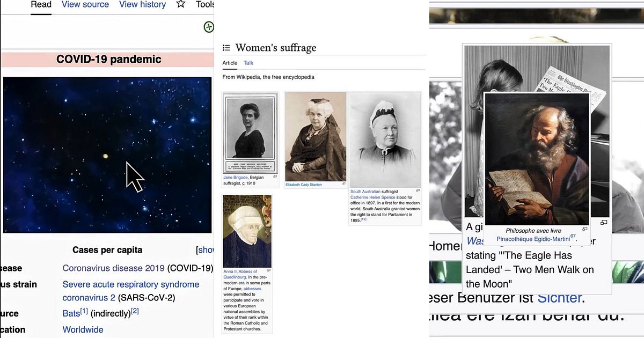Screen dimensions: 644x338
Task: Click the green plus good-article icon
Action: tap(209, 27)
